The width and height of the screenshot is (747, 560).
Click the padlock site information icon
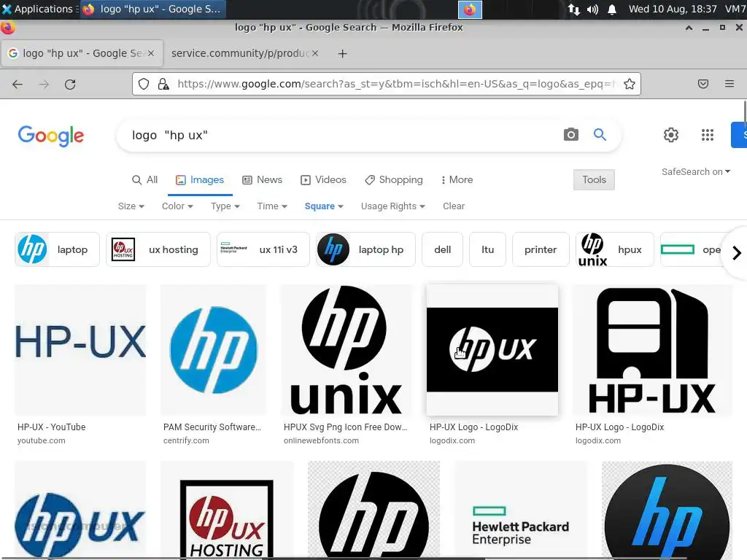(x=163, y=85)
